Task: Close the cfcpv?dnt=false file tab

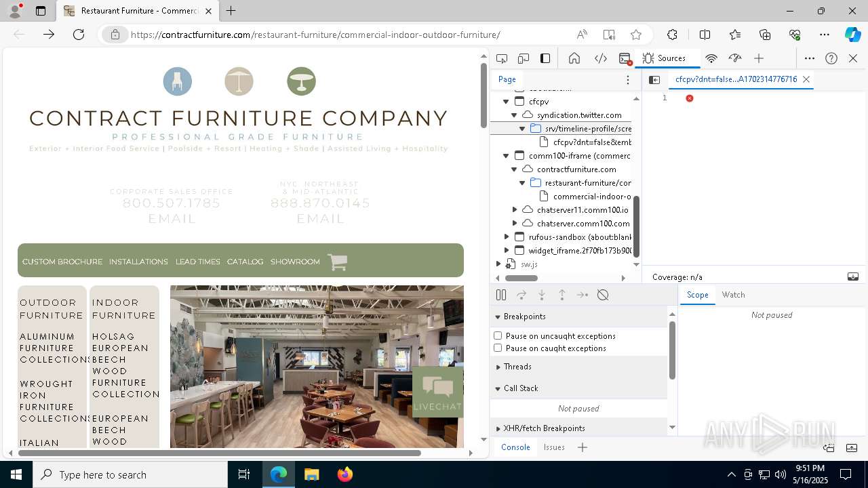Action: [x=806, y=79]
